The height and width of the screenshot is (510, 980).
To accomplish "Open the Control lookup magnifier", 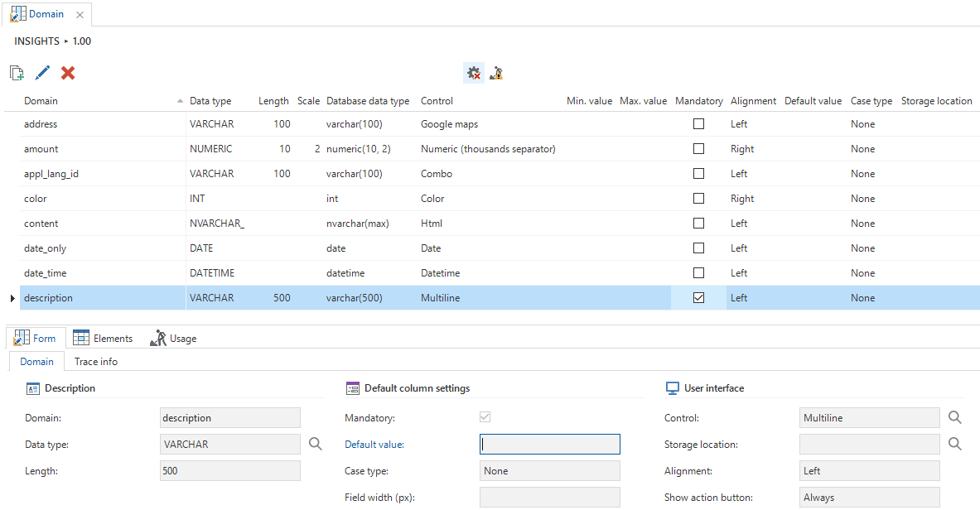I will [954, 418].
